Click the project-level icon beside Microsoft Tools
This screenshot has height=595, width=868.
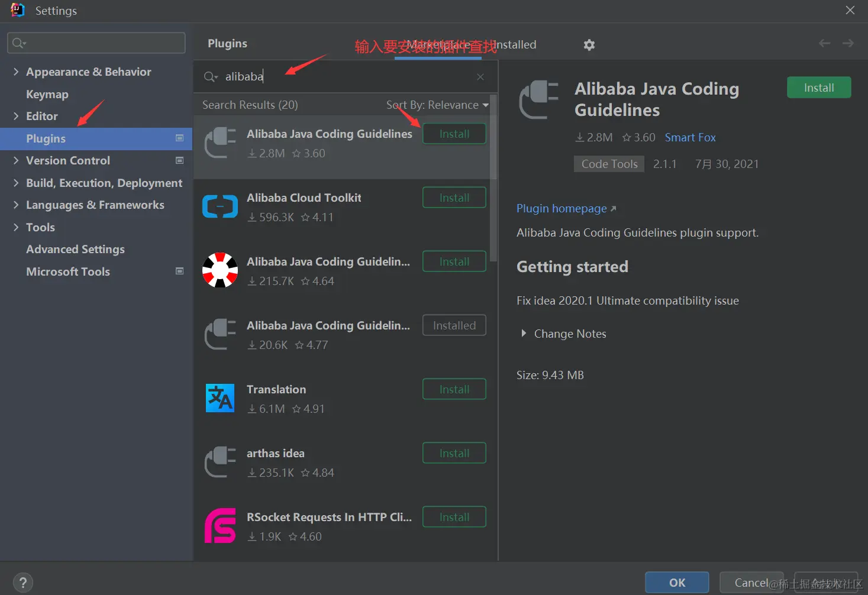tap(180, 271)
